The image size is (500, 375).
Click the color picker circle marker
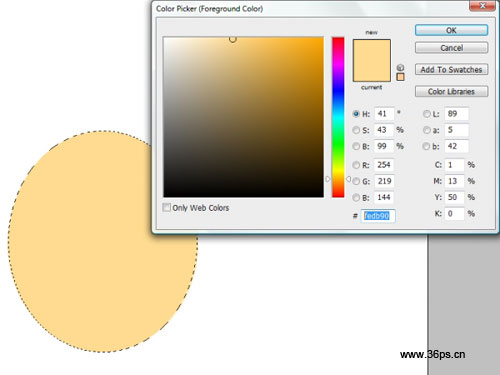pyautogui.click(x=233, y=39)
